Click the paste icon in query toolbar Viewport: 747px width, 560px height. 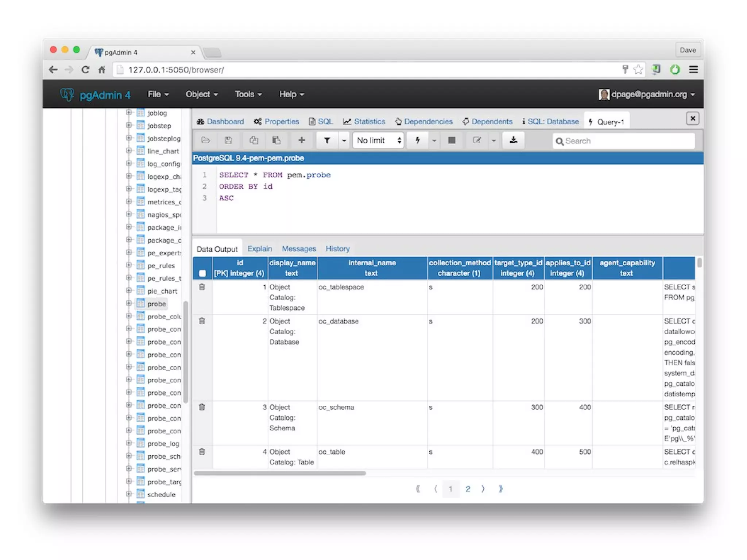click(276, 140)
